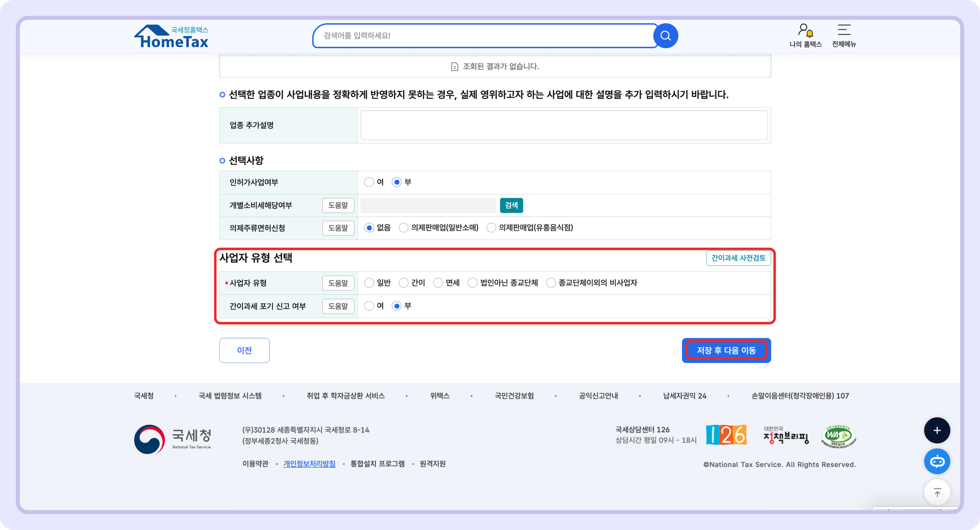Click the scroll-to-top arrow button
Viewport: 980px width, 530px height.
(x=937, y=492)
